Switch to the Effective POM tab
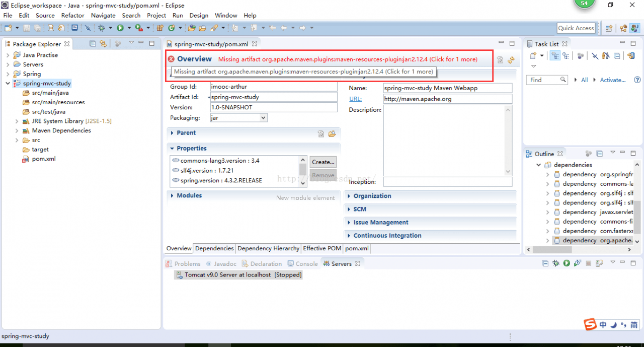The image size is (644, 347). point(322,248)
